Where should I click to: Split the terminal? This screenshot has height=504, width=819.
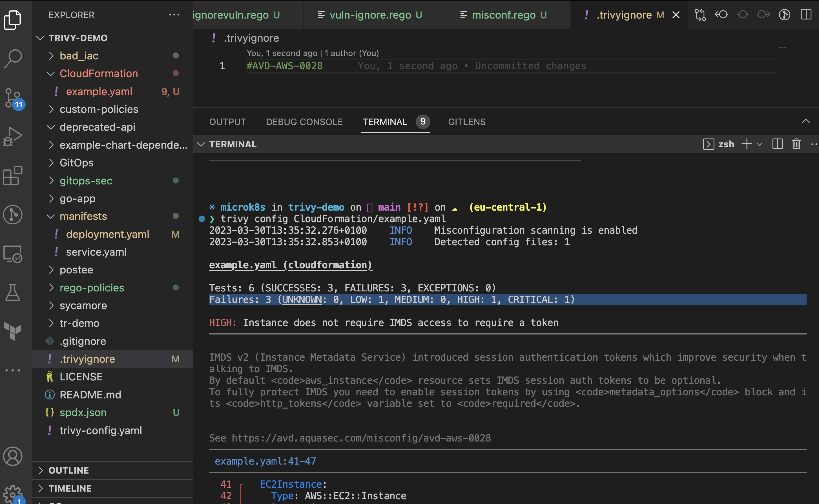[777, 144]
